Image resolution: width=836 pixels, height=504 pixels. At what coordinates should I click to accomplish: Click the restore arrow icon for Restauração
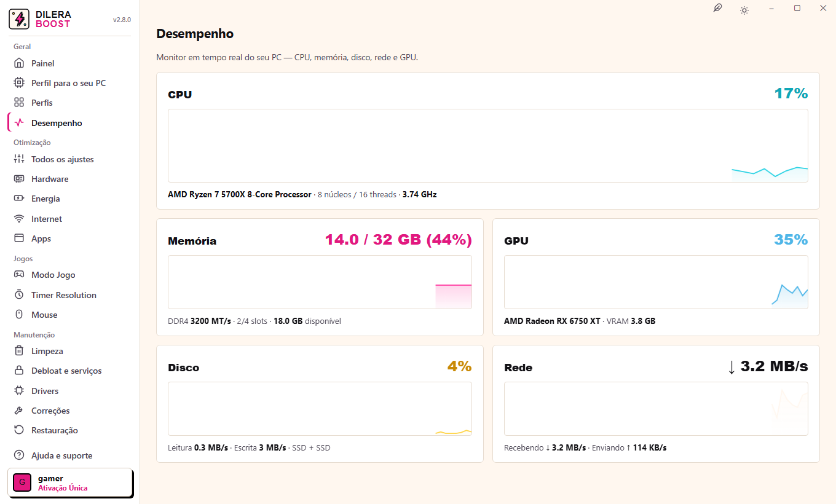19,430
